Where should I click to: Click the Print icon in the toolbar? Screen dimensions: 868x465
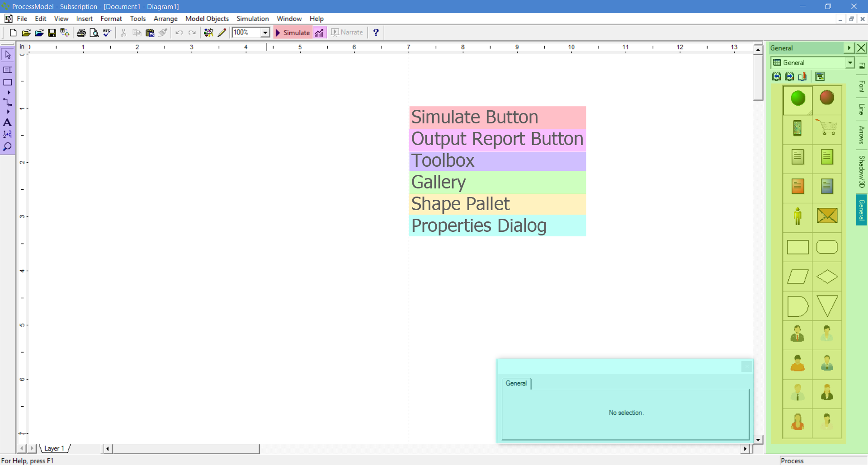[x=81, y=33]
